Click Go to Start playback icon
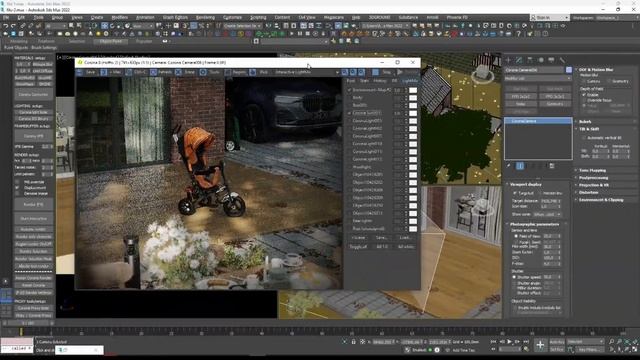This screenshot has width=640, height=360. [493, 342]
